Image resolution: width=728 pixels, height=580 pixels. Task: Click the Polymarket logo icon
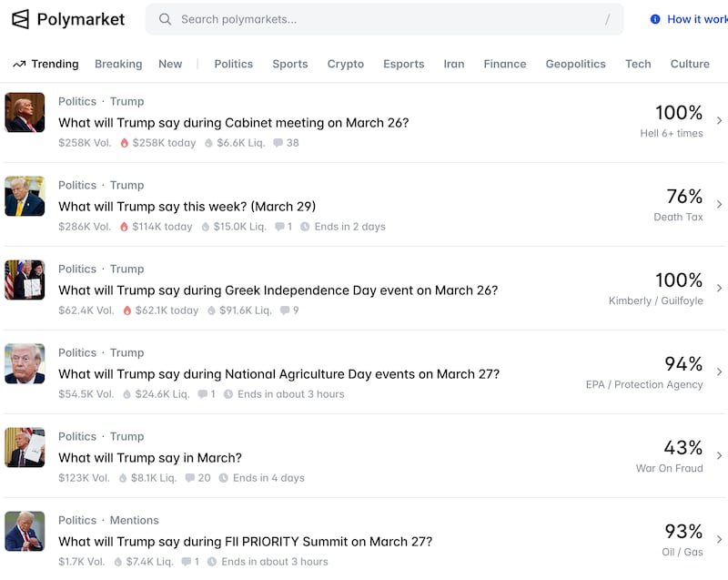(x=20, y=19)
